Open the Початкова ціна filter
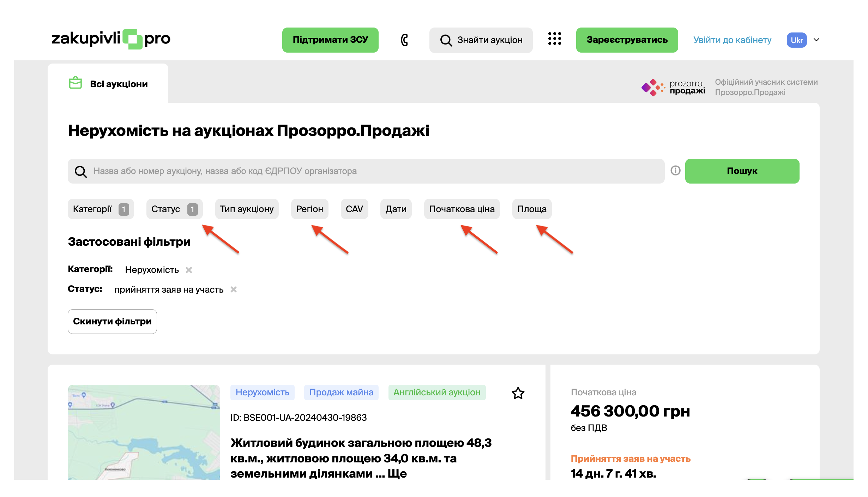This screenshot has width=868, height=497. pyautogui.click(x=462, y=209)
